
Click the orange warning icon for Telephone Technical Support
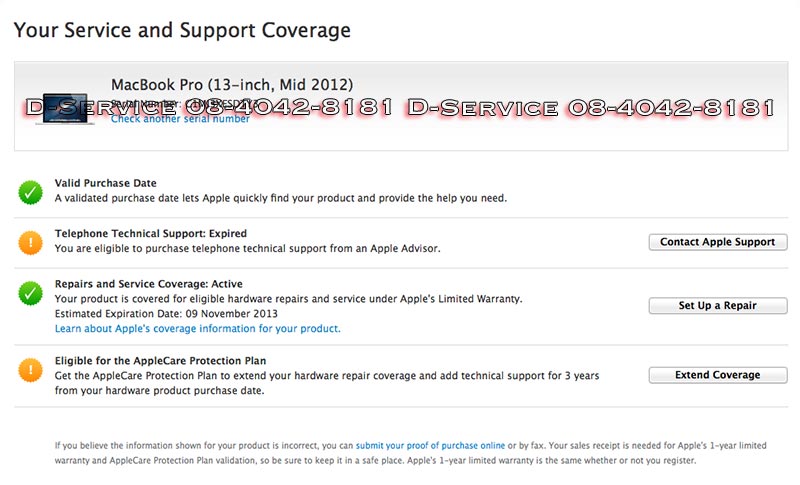point(31,242)
